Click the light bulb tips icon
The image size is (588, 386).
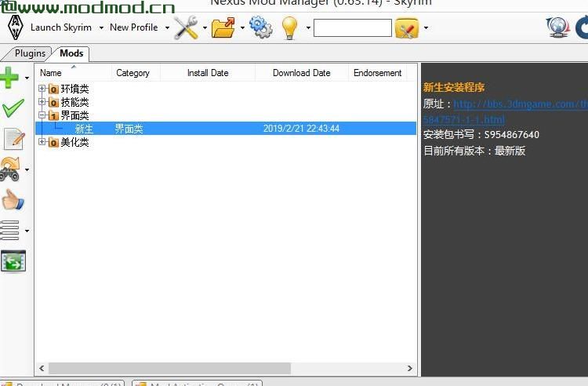coord(289,27)
